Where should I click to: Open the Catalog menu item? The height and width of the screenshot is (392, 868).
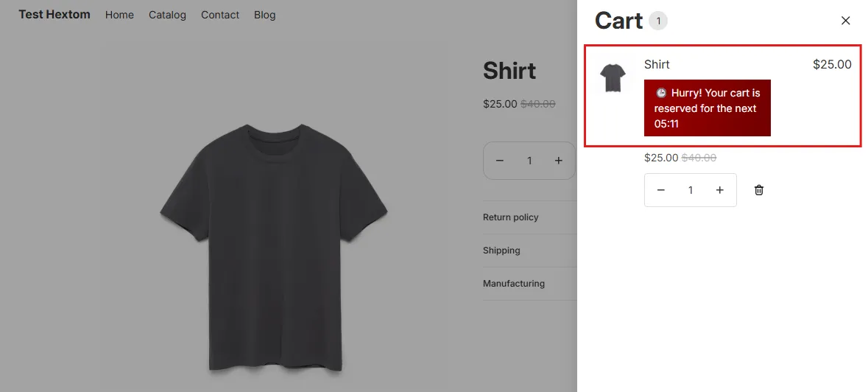click(x=167, y=15)
